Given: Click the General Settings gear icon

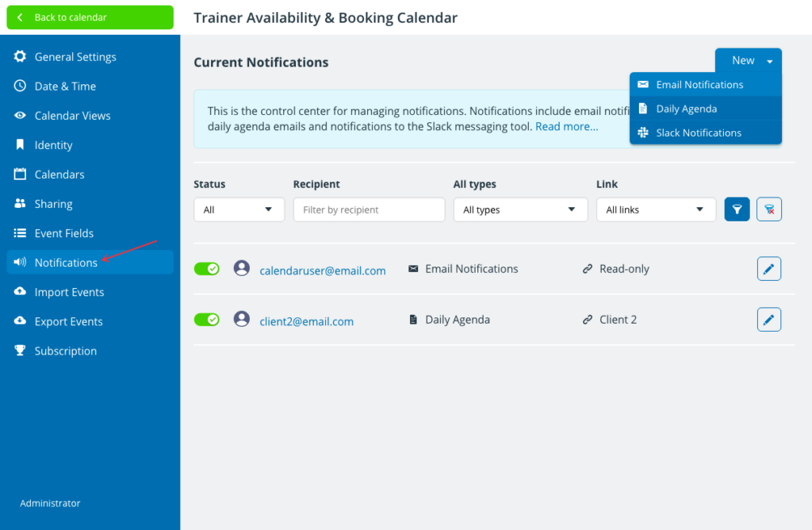Looking at the screenshot, I should click(20, 56).
